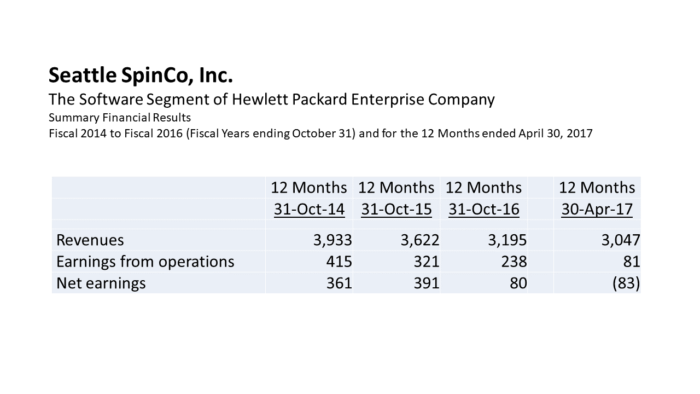Click the fiscal years description line

pyautogui.click(x=321, y=133)
